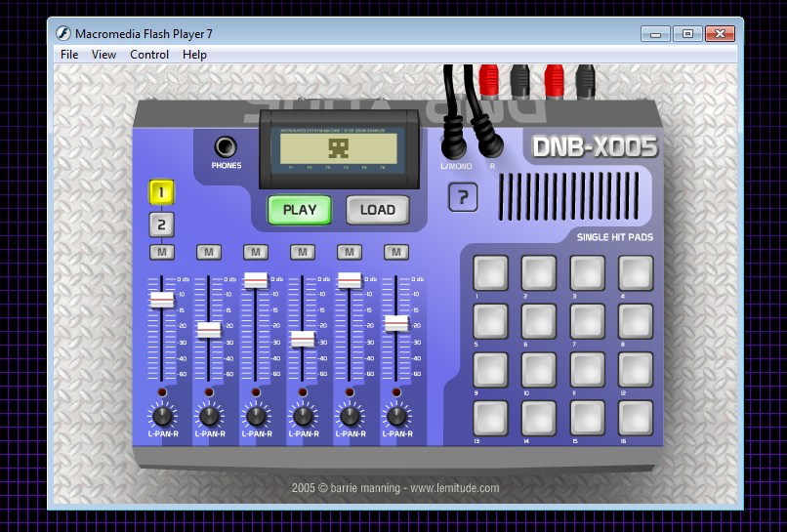Hit single hit pad 10

(x=539, y=369)
